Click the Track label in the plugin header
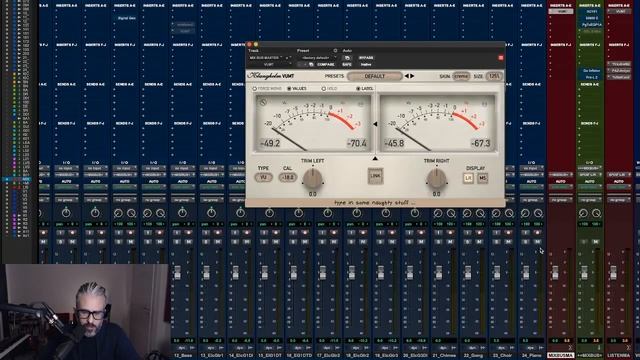 click(x=253, y=51)
